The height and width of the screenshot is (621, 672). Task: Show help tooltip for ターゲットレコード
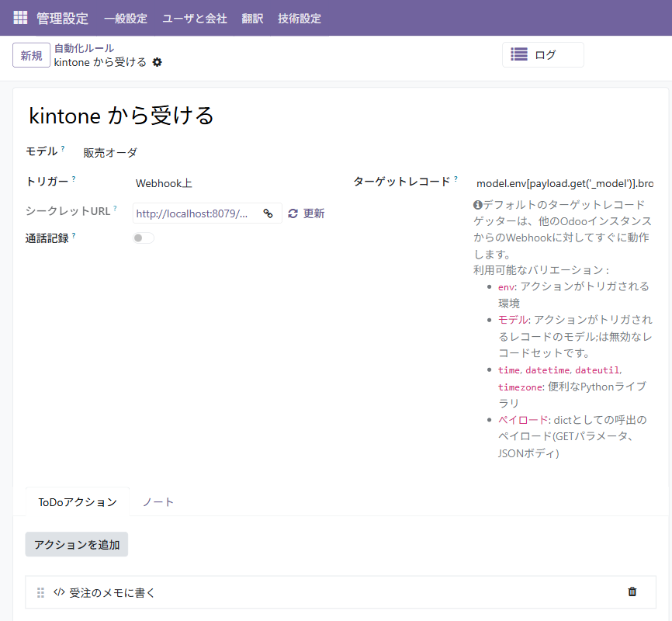click(x=456, y=179)
